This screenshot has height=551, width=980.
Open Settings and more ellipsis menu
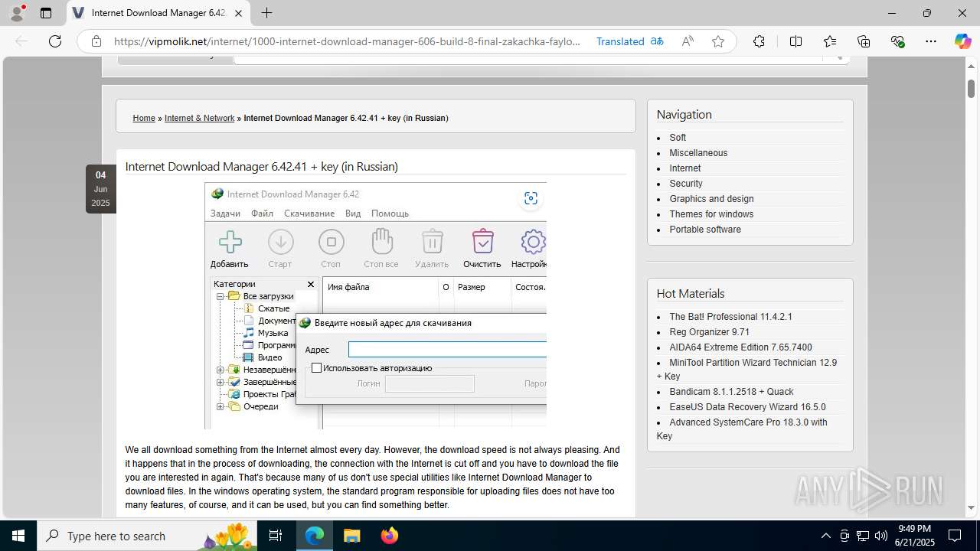pyautogui.click(x=931, y=41)
